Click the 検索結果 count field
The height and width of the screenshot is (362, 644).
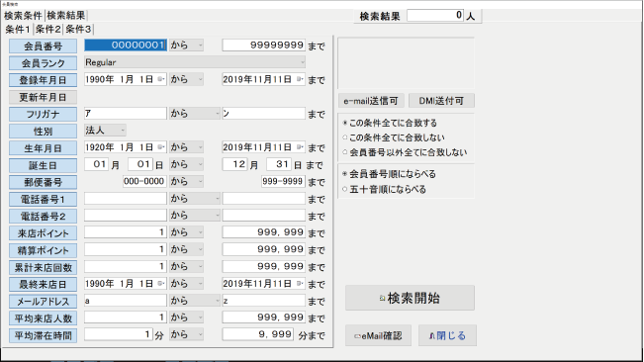click(435, 16)
